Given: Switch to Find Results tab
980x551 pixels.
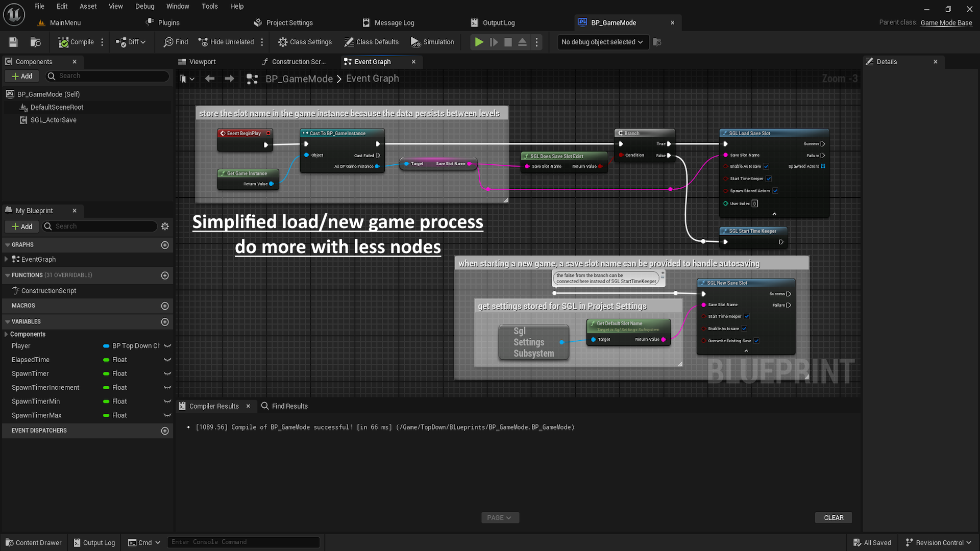Looking at the screenshot, I should click(x=284, y=407).
